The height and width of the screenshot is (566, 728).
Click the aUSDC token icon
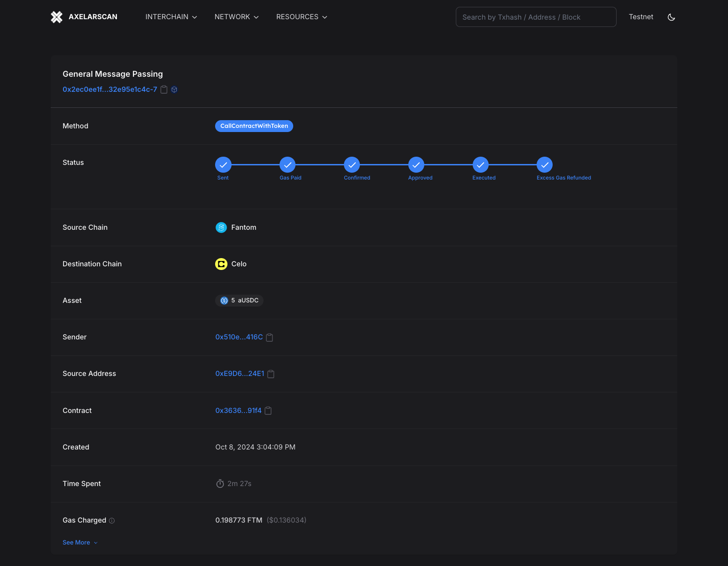(x=224, y=301)
